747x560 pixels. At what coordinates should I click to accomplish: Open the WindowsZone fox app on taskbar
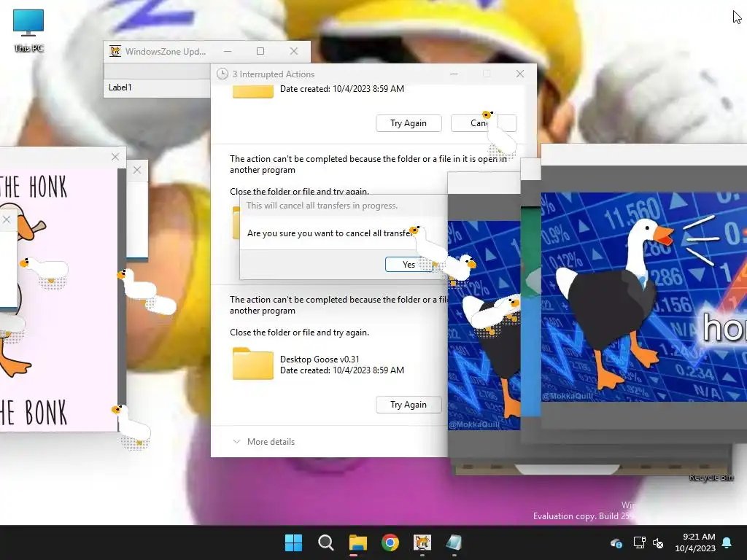(422, 542)
